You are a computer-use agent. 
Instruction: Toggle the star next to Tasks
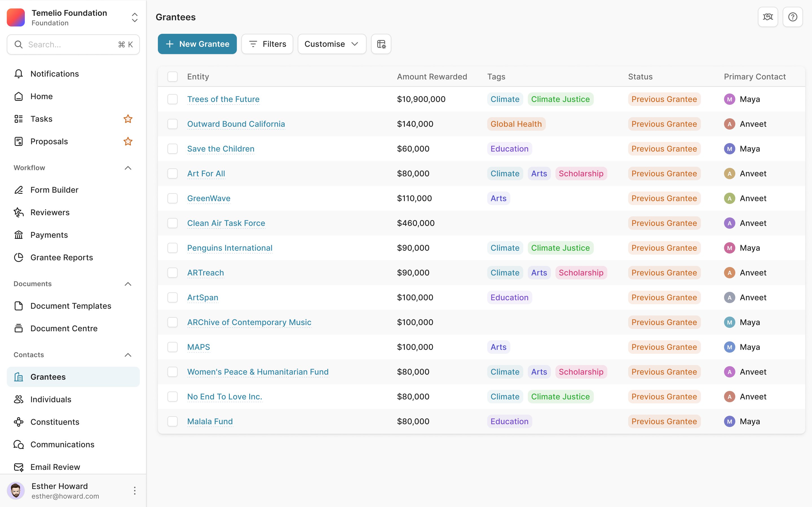tap(128, 119)
